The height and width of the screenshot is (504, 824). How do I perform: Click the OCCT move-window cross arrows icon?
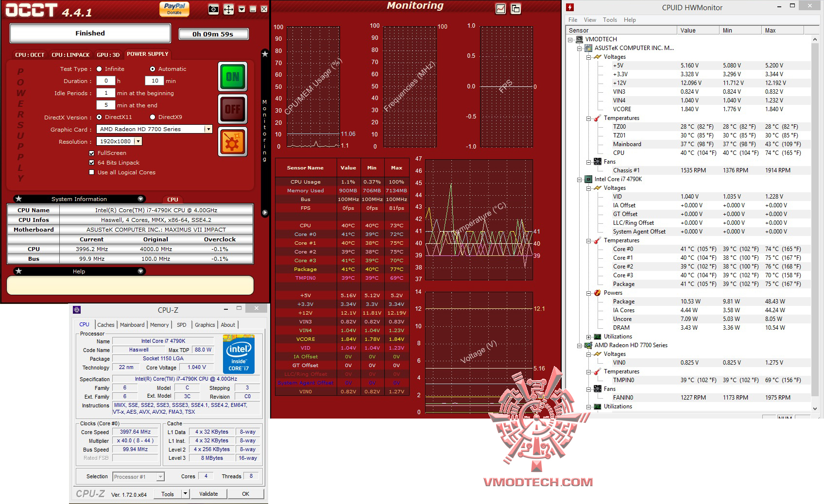tap(228, 9)
